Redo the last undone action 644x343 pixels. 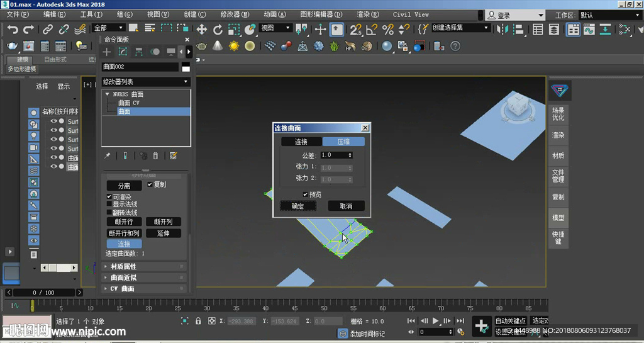pos(28,29)
